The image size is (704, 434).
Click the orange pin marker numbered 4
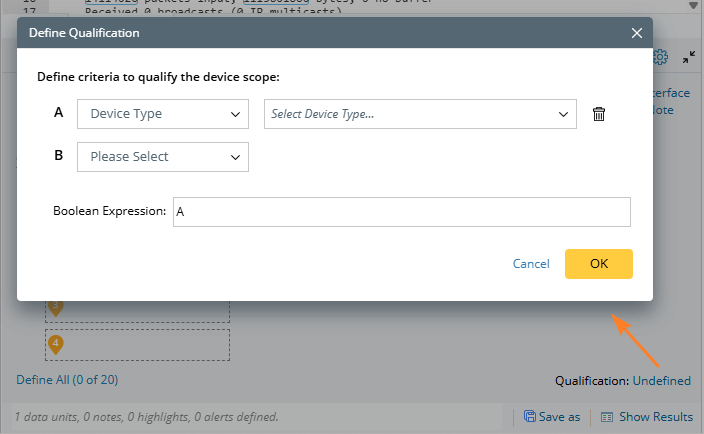(56, 344)
